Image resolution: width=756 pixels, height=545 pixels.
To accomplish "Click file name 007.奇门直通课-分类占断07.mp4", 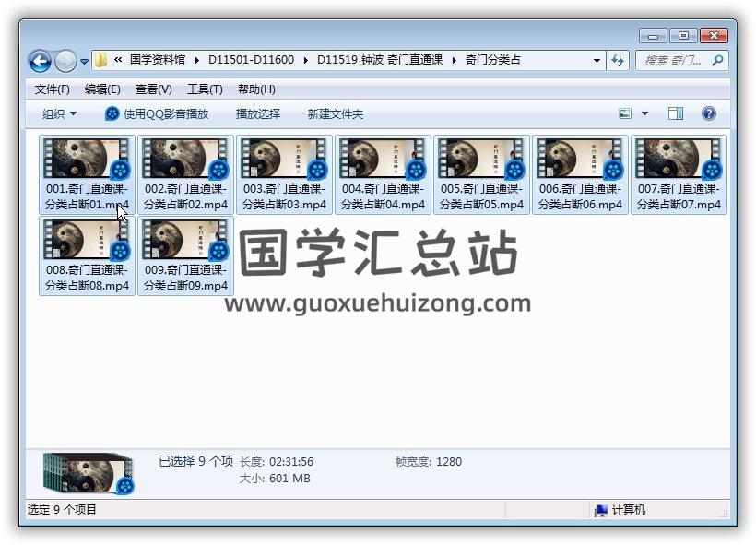I will [x=679, y=196].
